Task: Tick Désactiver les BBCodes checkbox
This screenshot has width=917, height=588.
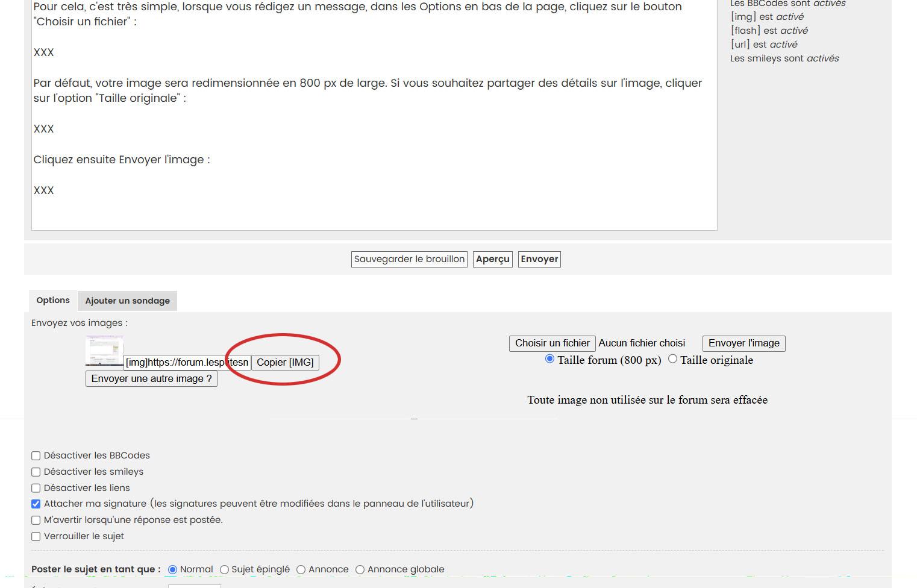Action: 36,456
